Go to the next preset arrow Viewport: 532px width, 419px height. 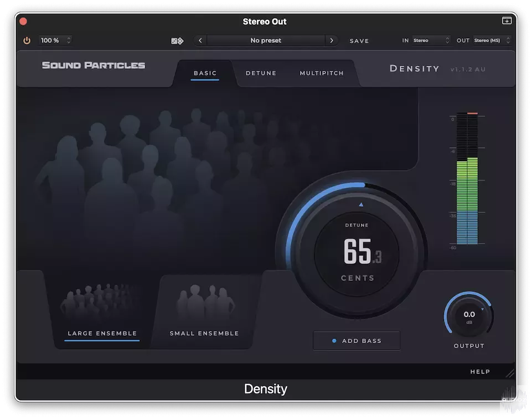[332, 41]
